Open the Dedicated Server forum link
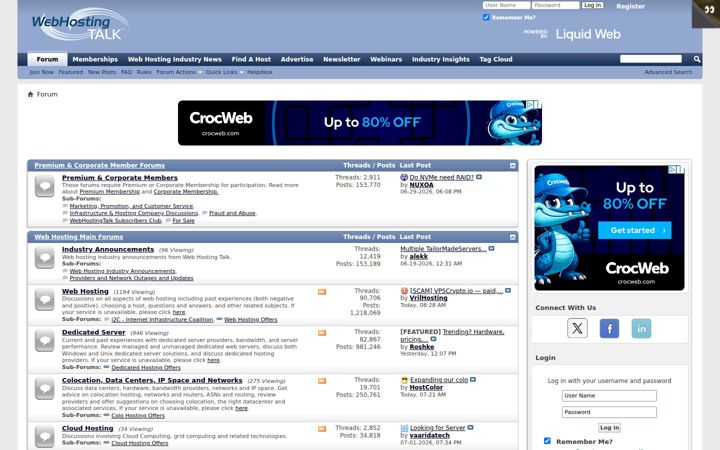This screenshot has width=720, height=450. coord(94,332)
